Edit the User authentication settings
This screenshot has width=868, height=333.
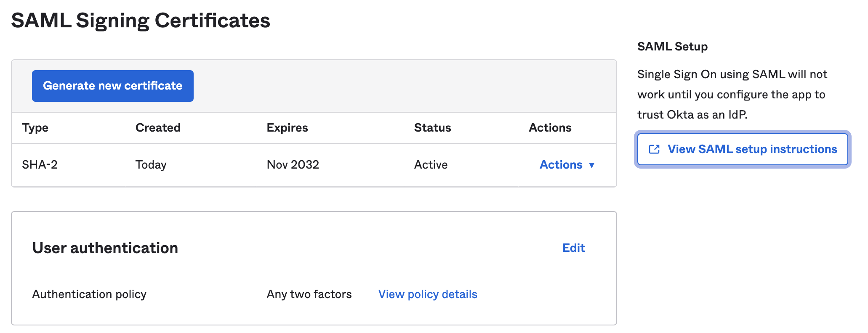tap(573, 248)
